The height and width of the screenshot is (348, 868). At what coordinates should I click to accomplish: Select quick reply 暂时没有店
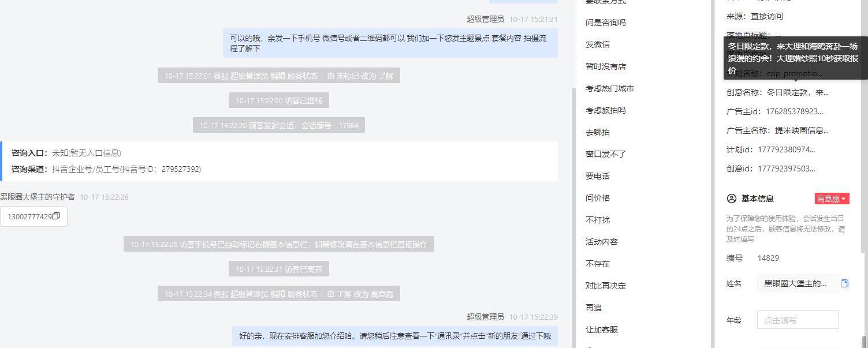605,66
